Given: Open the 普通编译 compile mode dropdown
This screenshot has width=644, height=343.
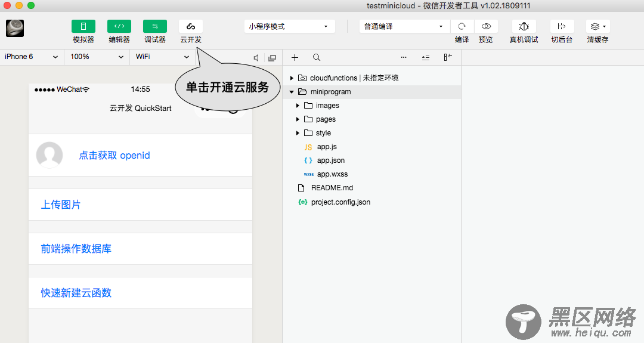Looking at the screenshot, I should tap(404, 26).
